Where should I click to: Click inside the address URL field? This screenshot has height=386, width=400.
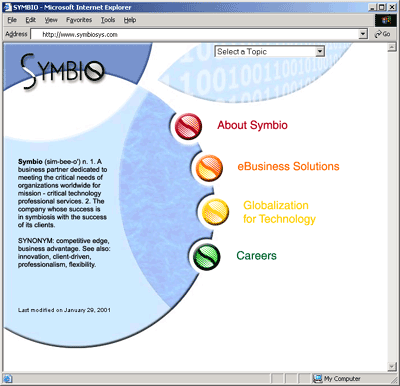(x=195, y=34)
